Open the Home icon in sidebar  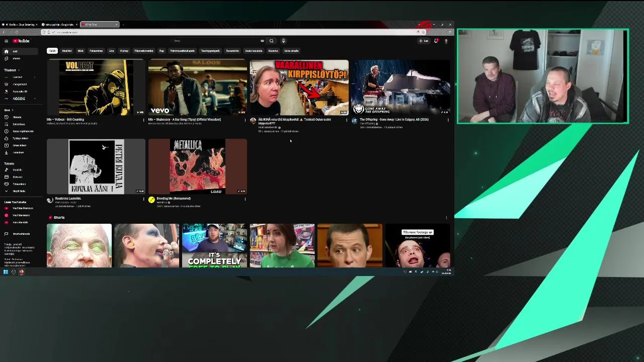coord(6,51)
